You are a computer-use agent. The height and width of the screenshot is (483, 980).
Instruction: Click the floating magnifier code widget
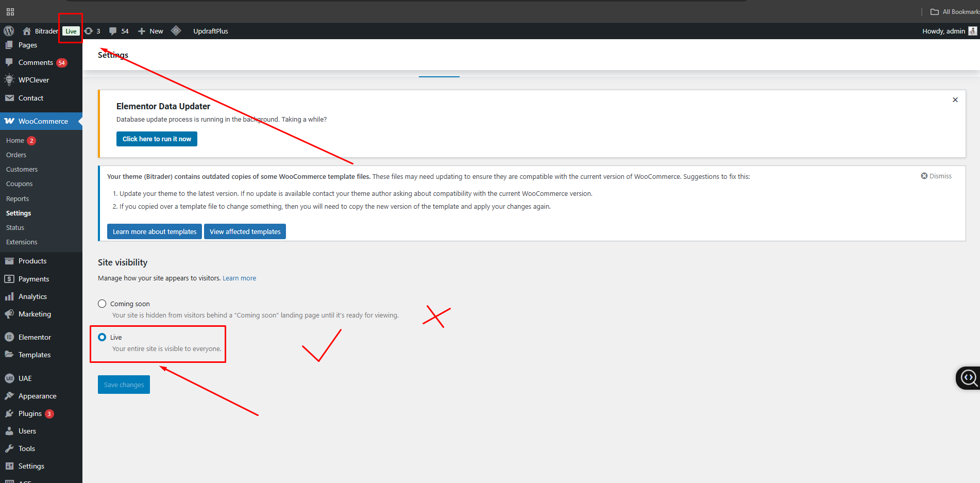click(968, 378)
